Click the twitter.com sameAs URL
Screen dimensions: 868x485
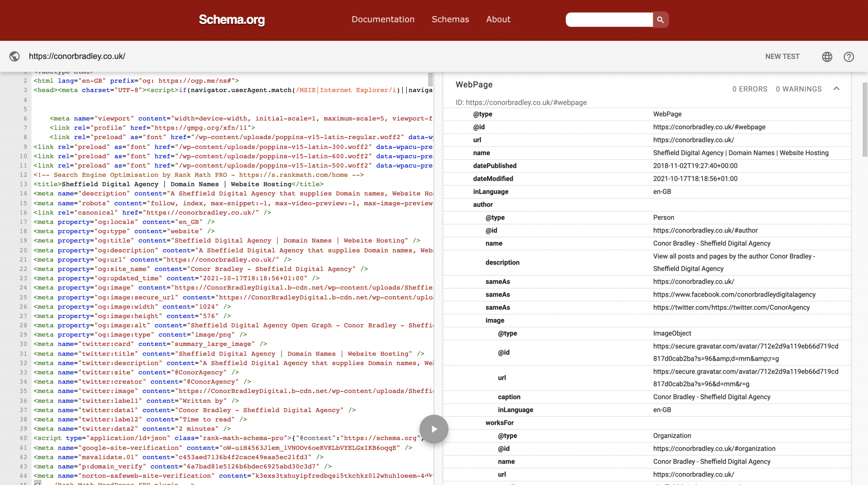pos(731,307)
